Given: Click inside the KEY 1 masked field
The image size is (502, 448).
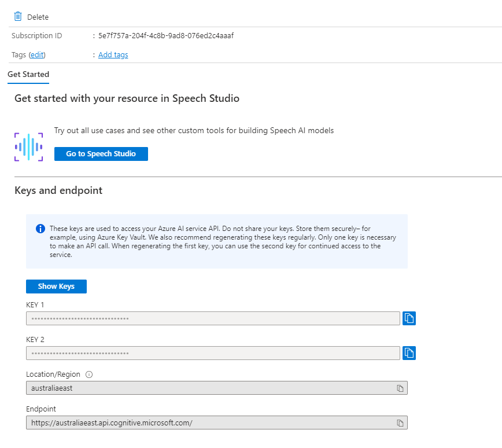Looking at the screenshot, I should coord(213,318).
